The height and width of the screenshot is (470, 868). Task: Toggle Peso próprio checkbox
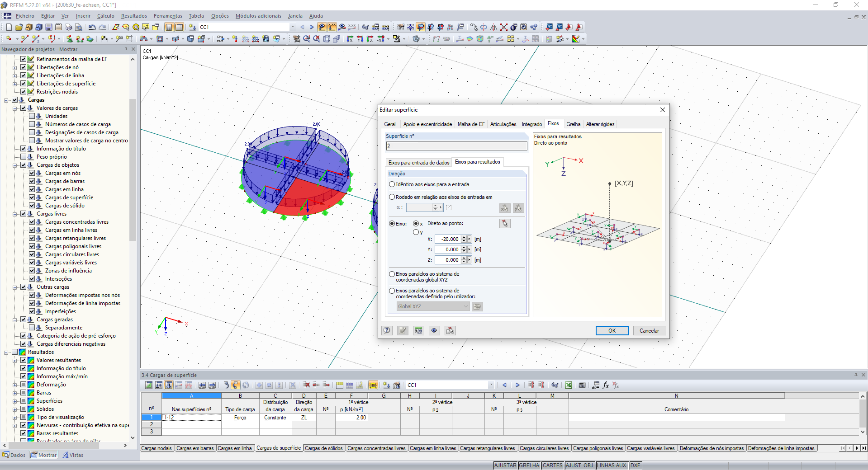click(23, 157)
